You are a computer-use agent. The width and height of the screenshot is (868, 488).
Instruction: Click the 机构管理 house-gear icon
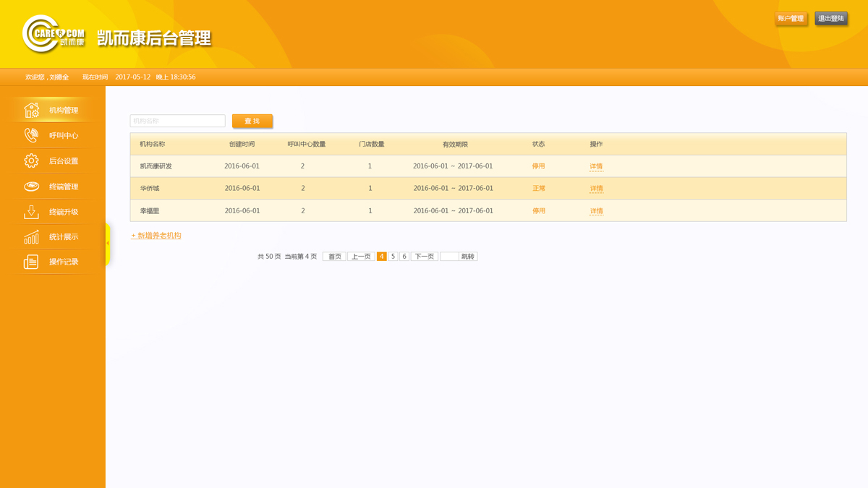31,110
